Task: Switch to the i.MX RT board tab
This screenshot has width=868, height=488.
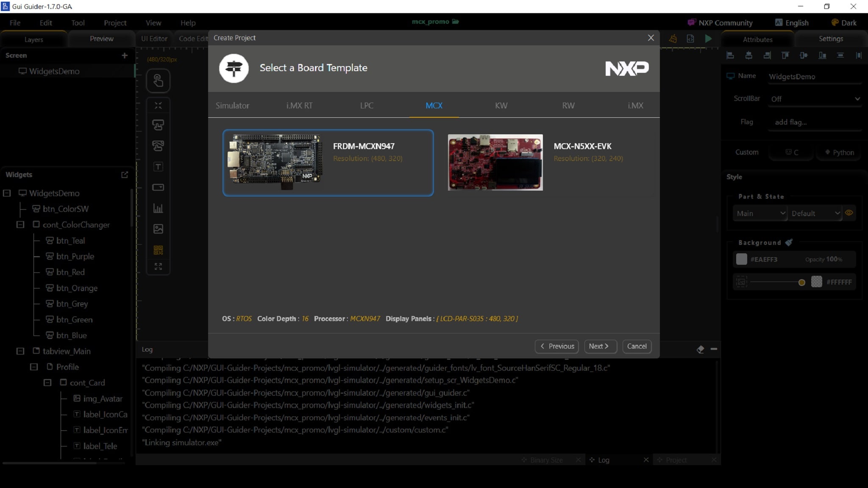Action: [x=299, y=105]
